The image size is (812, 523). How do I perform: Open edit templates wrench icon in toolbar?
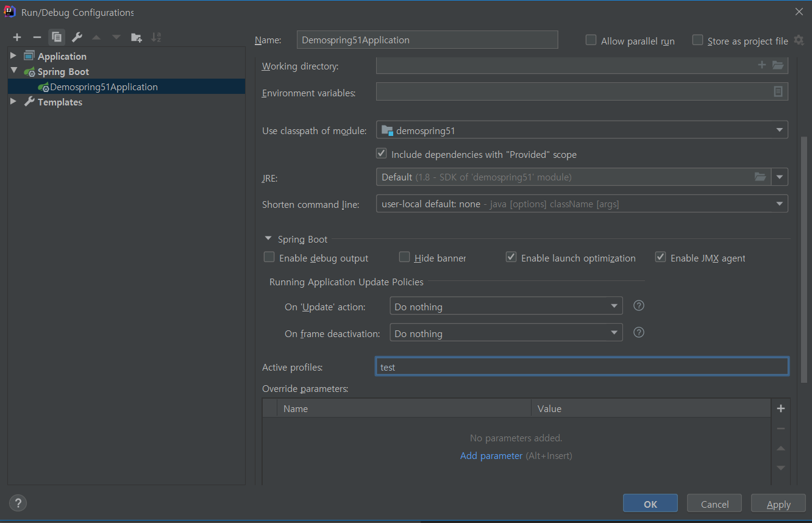tap(77, 37)
